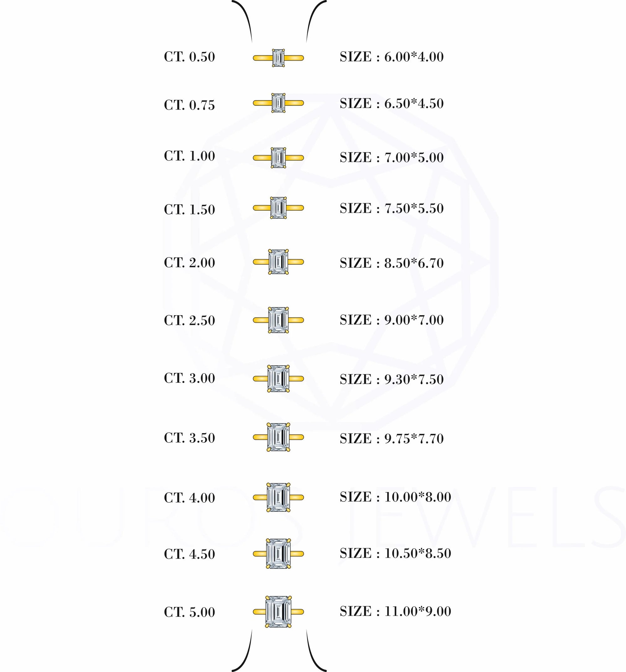Screen dimensions: 626x672
Task: Click the 5.00 carat ring illustration
Action: click(278, 612)
